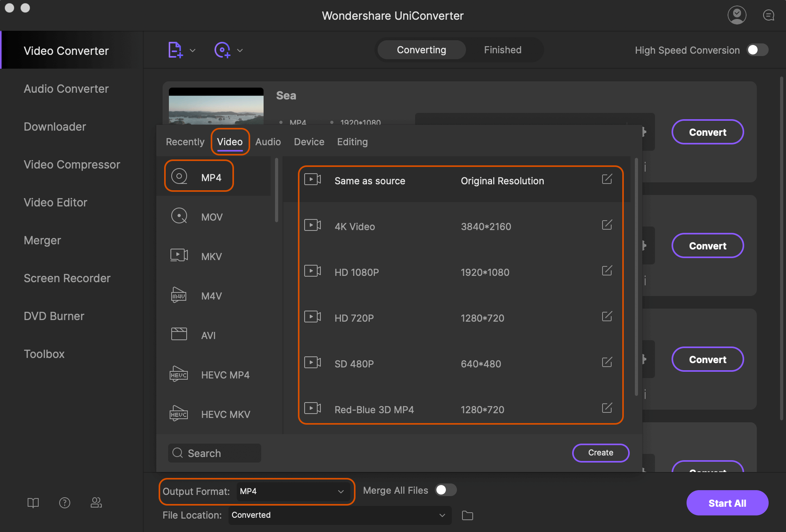
Task: Open the Screen Recorder tool
Action: 68,278
